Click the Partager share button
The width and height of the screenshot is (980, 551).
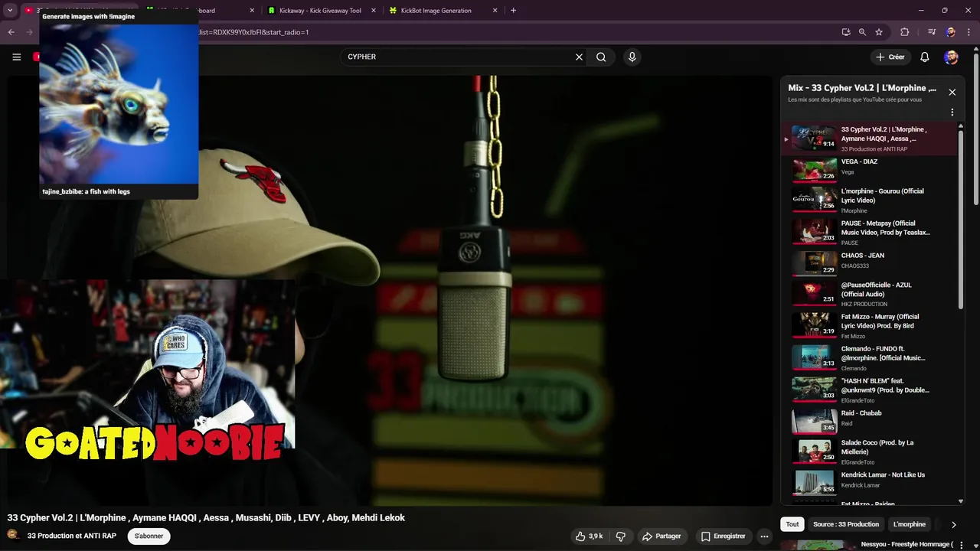[661, 536]
